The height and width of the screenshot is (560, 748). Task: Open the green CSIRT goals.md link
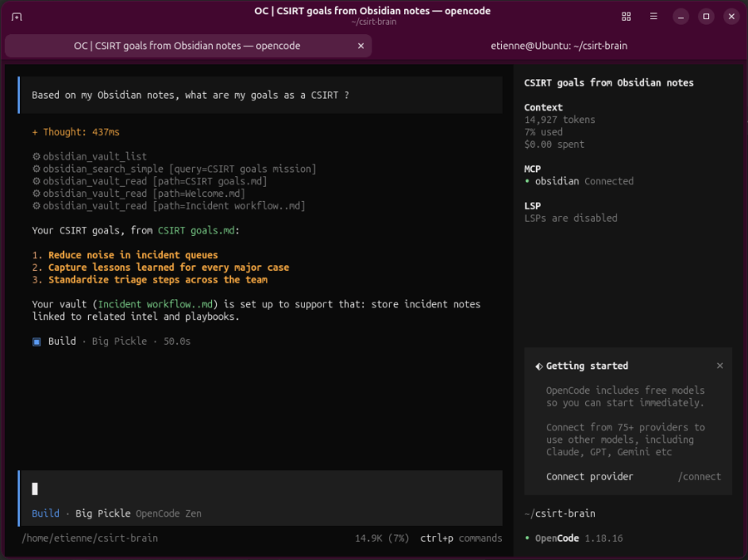click(x=196, y=230)
